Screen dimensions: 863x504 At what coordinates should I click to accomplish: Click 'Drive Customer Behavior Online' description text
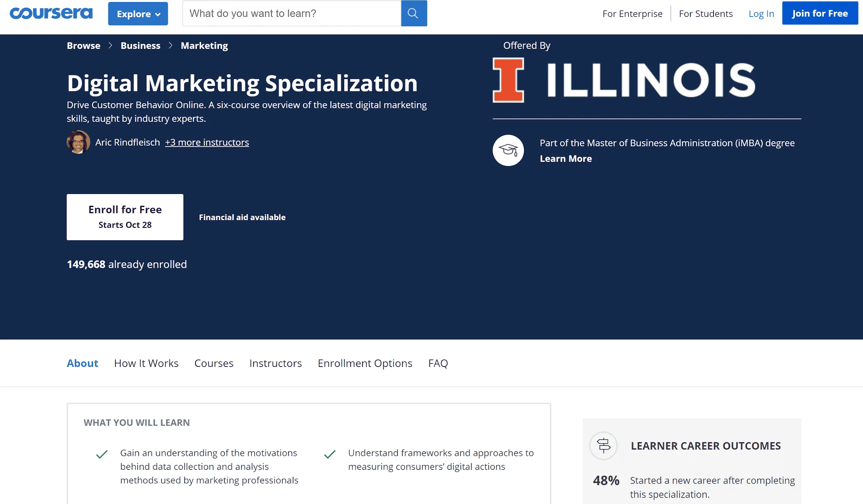[247, 112]
